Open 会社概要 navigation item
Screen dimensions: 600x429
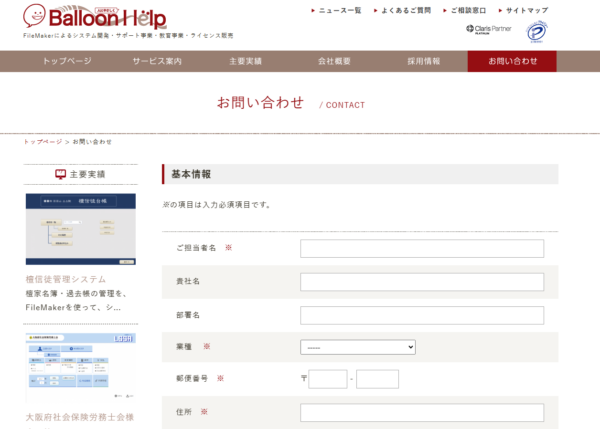tap(334, 61)
